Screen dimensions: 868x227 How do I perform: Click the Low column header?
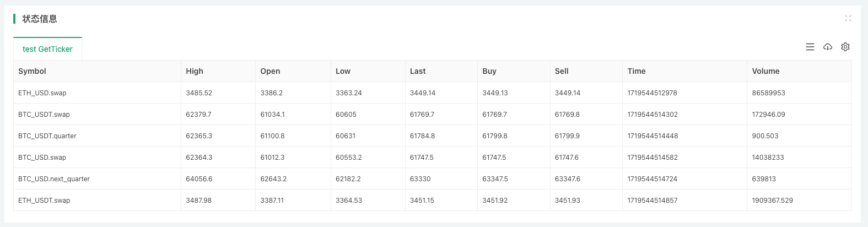343,71
